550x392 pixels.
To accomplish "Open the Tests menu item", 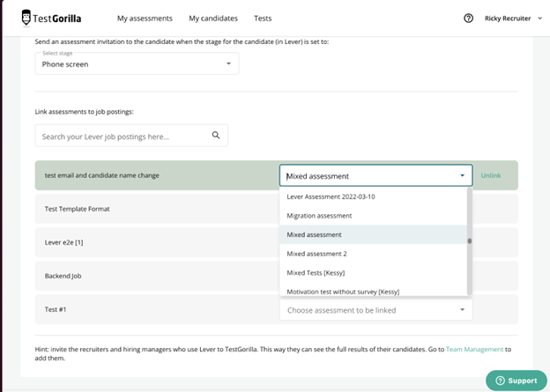I will click(x=263, y=18).
